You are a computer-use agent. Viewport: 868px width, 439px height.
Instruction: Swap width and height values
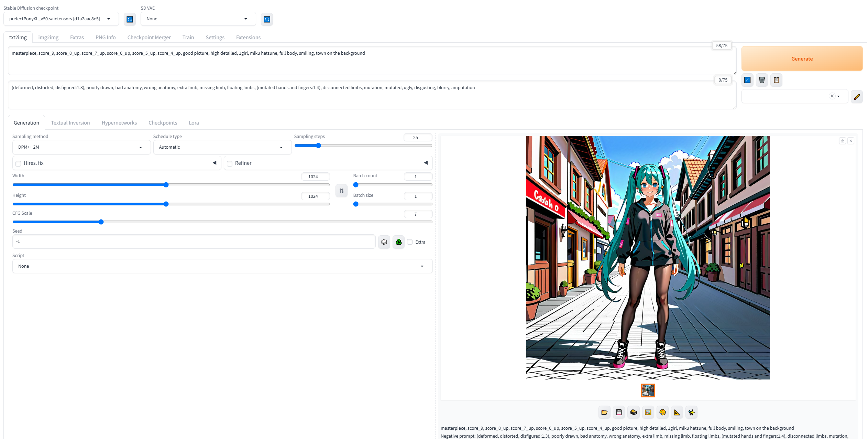pyautogui.click(x=341, y=191)
